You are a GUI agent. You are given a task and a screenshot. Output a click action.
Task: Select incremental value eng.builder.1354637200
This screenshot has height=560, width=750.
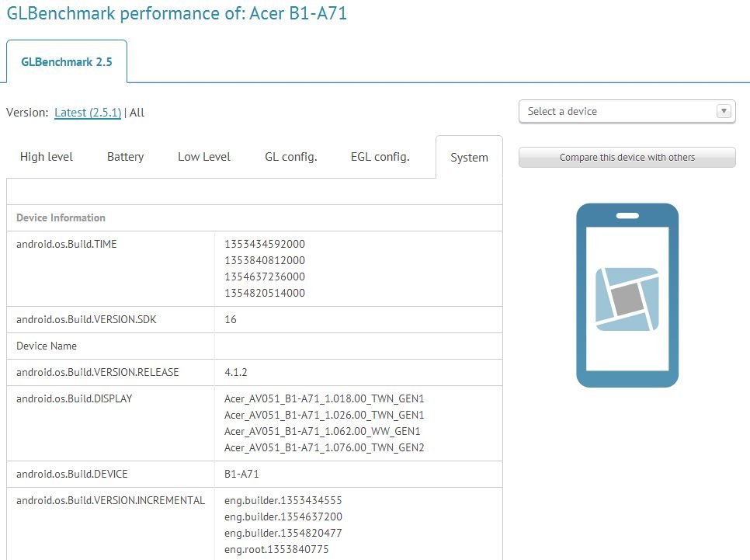[283, 517]
